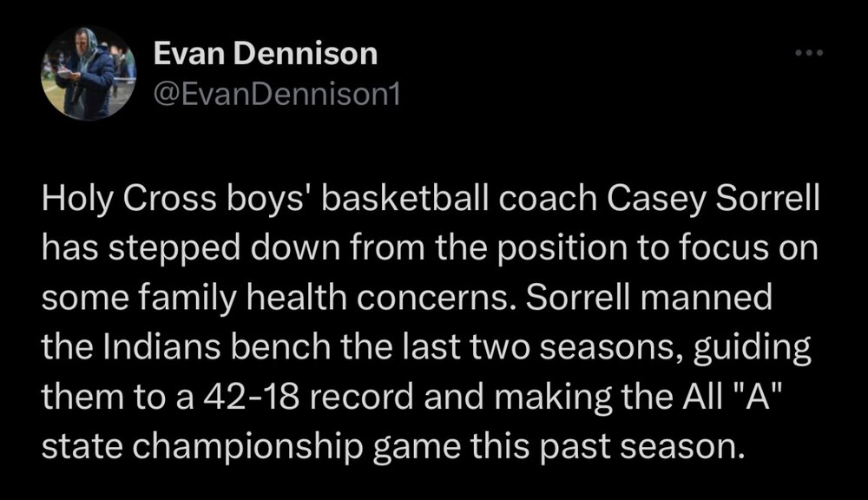Open the @EvanDennison1 handle link
This screenshot has height=500, width=868.
pyautogui.click(x=276, y=94)
